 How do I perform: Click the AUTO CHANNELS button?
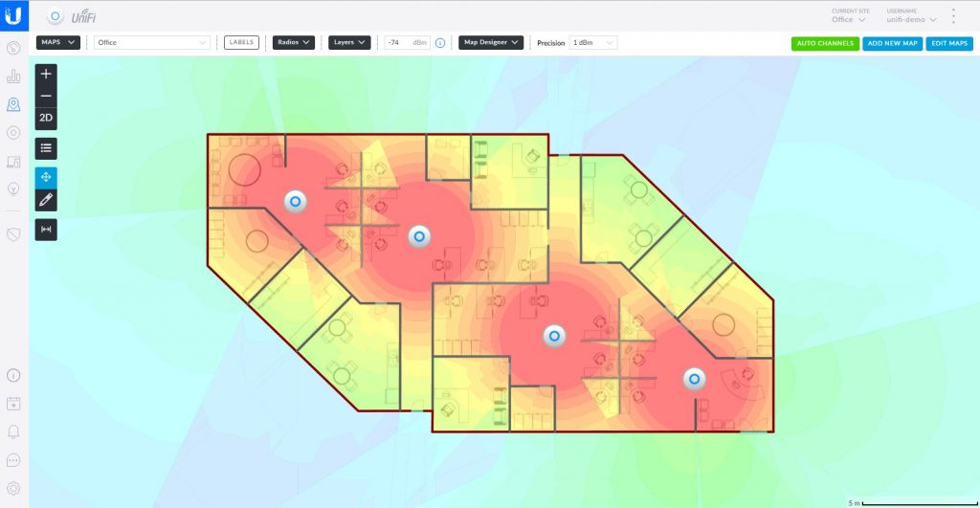click(825, 43)
